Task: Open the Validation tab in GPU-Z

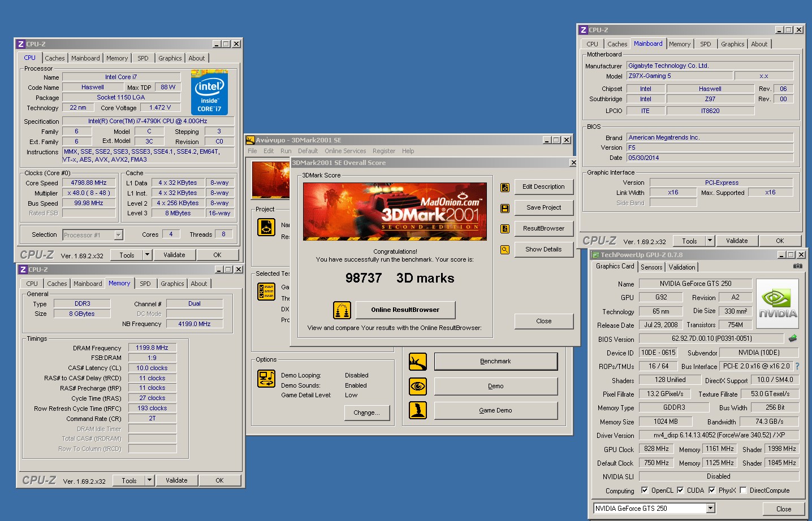Action: pyautogui.click(x=682, y=267)
